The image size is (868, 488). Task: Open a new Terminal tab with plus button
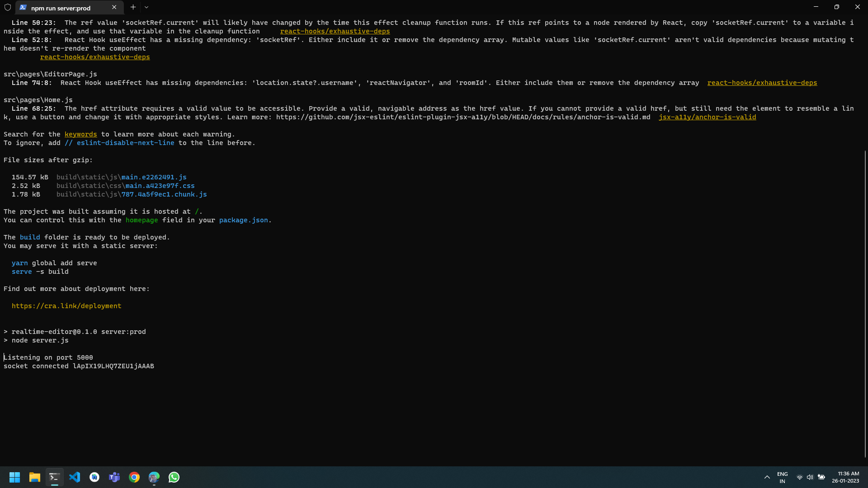coord(133,7)
